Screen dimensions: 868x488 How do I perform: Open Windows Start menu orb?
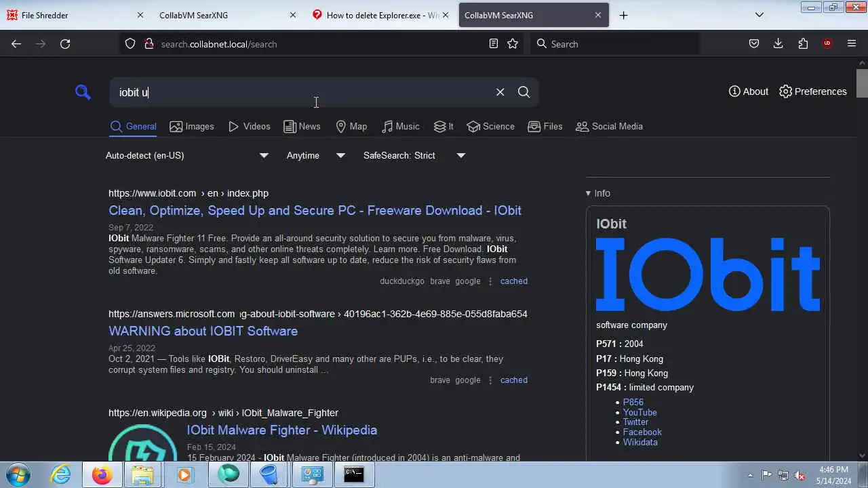coord(18,474)
